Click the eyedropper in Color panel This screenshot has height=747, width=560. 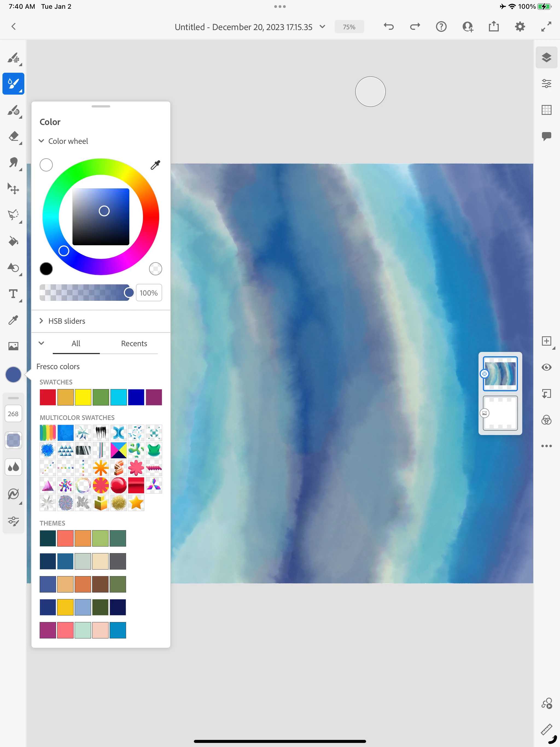(x=155, y=165)
